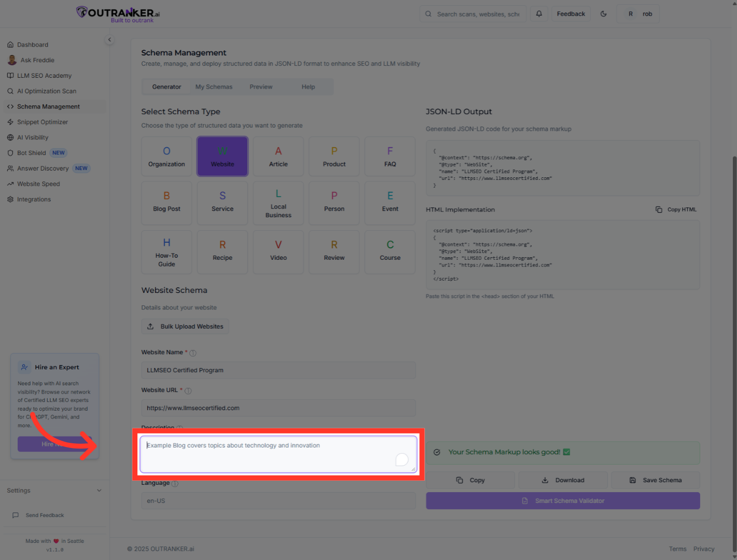The width and height of the screenshot is (737, 560).
Task: Click the Download schema button
Action: click(x=563, y=480)
